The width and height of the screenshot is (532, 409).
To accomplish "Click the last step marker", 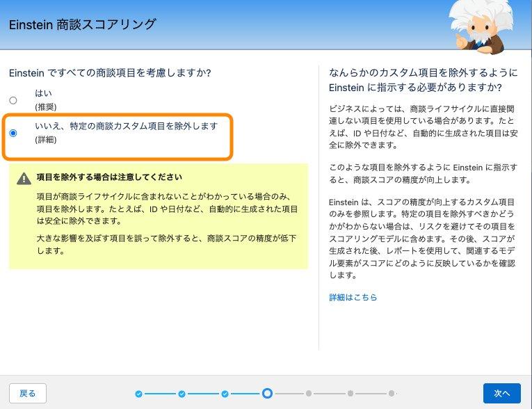I will pos(392,394).
